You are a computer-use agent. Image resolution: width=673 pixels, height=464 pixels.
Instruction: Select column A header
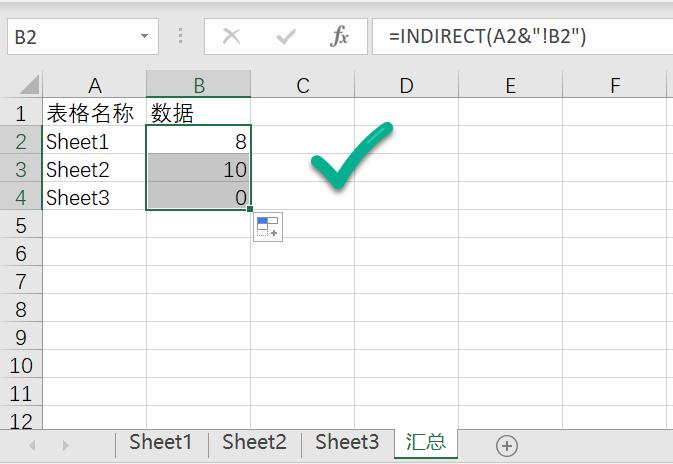pos(94,85)
